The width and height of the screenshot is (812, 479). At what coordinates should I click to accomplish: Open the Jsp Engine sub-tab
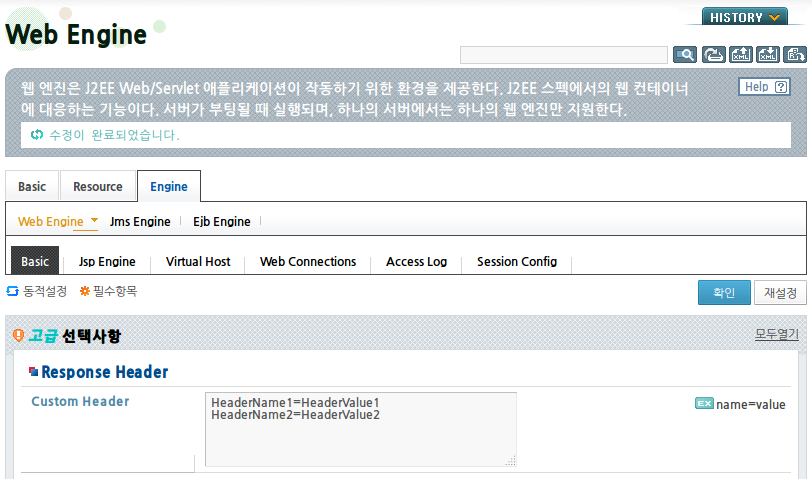point(107,262)
